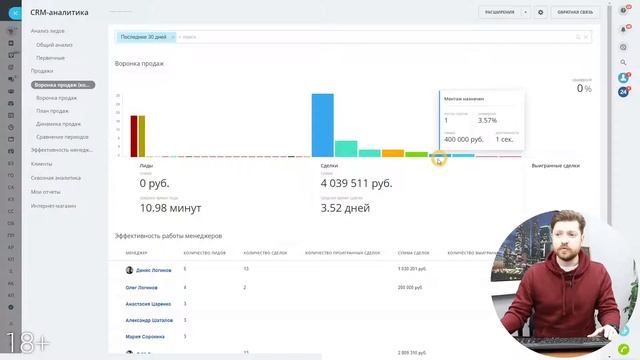The width and height of the screenshot is (640, 360).
Task: Click the olive-yellow leads bar
Action: coord(142,136)
